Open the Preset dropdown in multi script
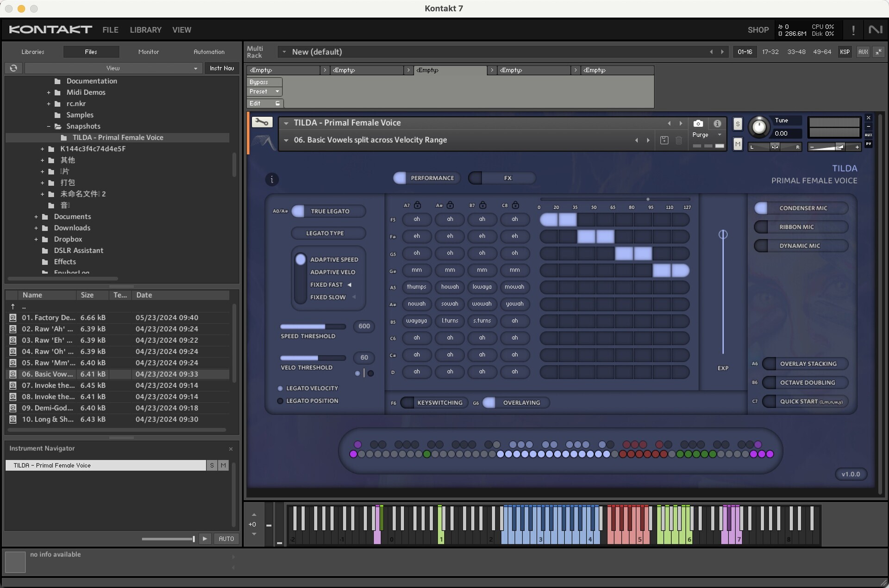This screenshot has height=588, width=889. click(264, 92)
